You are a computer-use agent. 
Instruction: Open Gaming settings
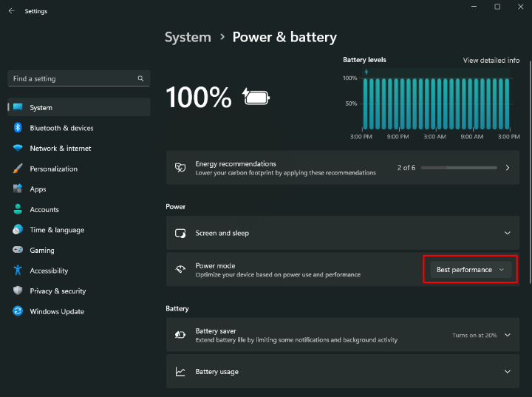point(79,251)
